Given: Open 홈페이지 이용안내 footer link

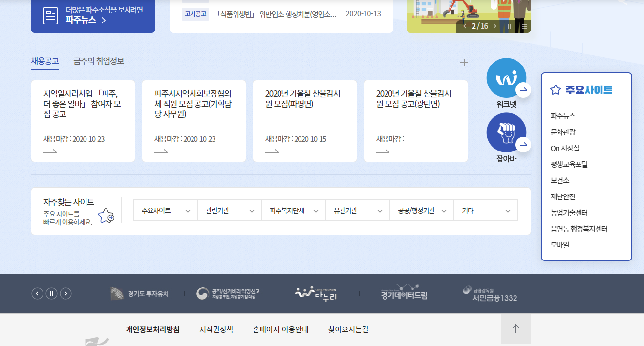Looking at the screenshot, I should (x=280, y=329).
